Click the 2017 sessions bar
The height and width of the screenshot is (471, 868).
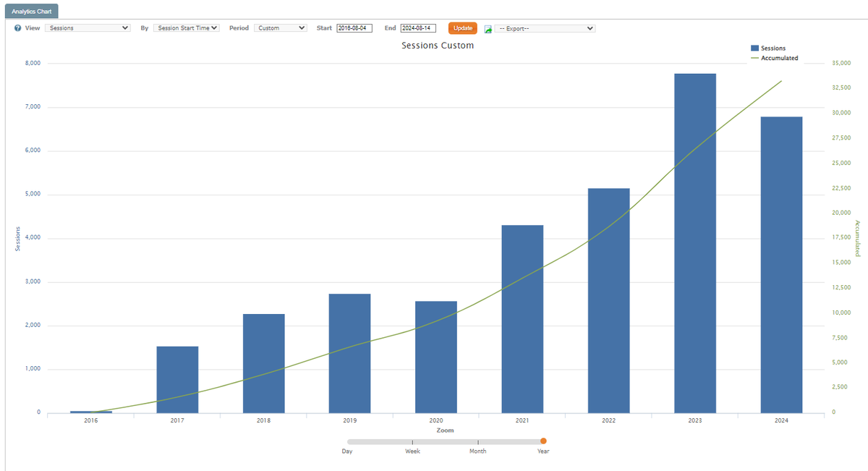point(177,380)
